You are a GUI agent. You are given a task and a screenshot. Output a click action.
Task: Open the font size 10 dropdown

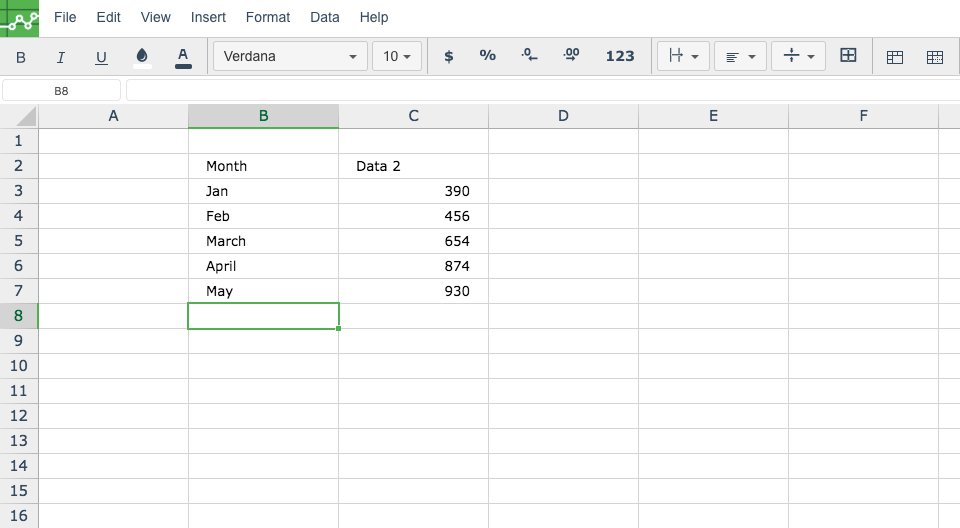point(397,56)
